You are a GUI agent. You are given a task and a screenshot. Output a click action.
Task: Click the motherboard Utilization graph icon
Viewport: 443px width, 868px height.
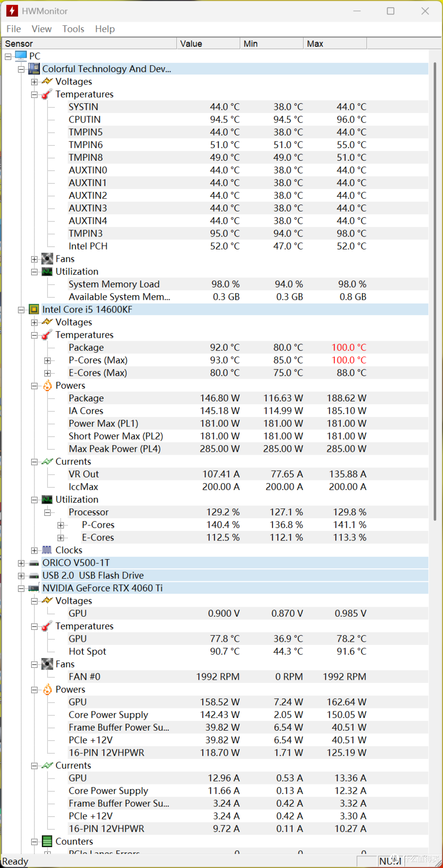(47, 271)
